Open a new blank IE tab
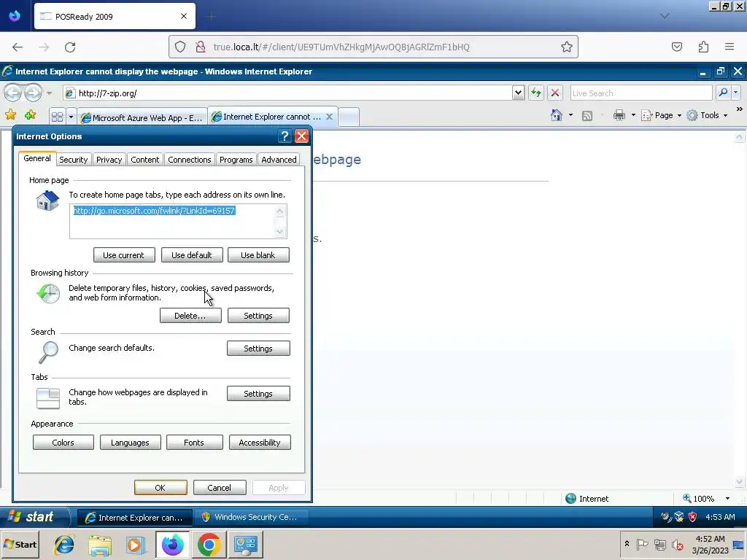The width and height of the screenshot is (747, 560). pos(349,117)
